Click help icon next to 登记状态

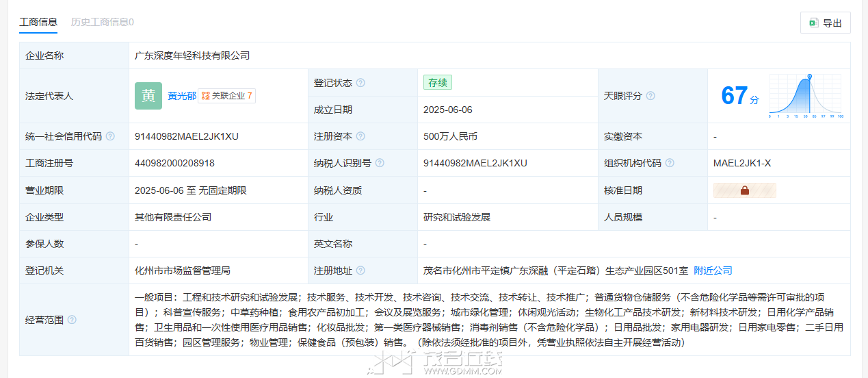(360, 83)
